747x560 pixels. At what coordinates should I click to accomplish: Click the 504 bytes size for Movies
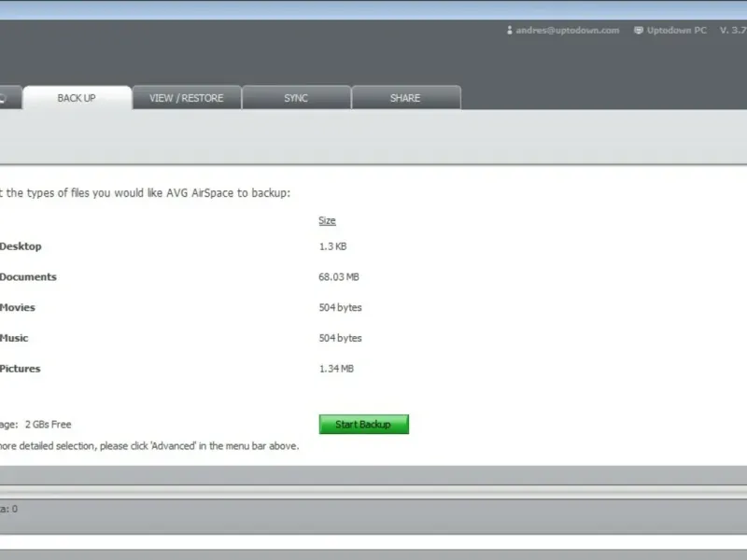[x=340, y=307]
